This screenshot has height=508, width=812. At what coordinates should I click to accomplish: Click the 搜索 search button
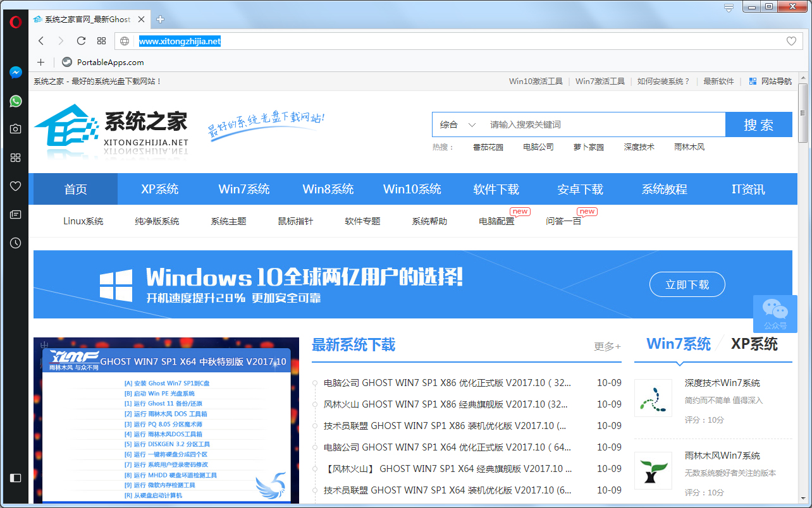[759, 124]
